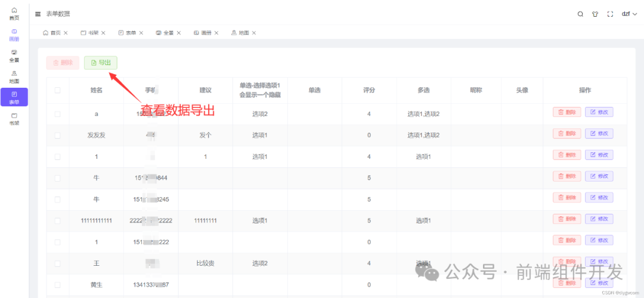Edit the row with phone ending 222
This screenshot has width=644, height=298.
pyautogui.click(x=599, y=240)
